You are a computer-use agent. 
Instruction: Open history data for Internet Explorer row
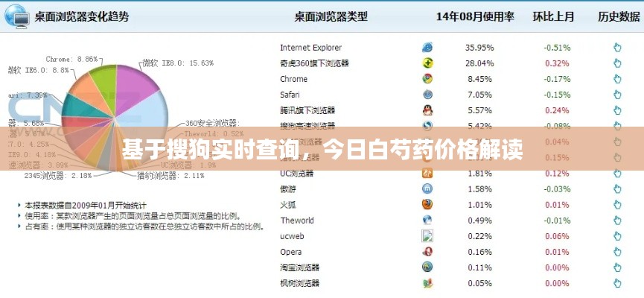click(617, 47)
